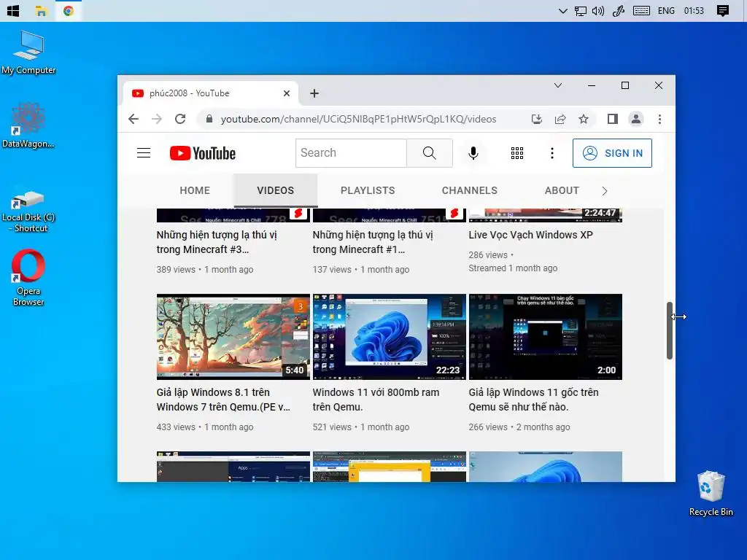Image resolution: width=747 pixels, height=560 pixels.
Task: Reload the YouTube page
Action: [180, 119]
